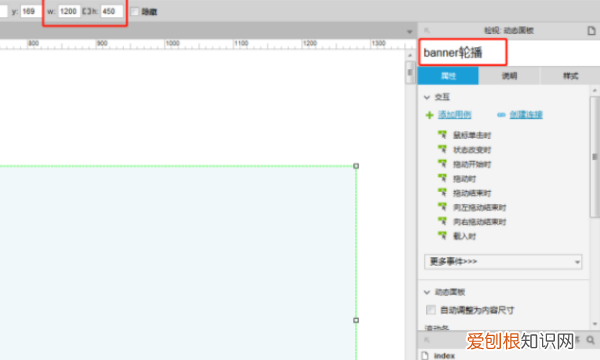
Task: Switch to the 样式 tab
Action: point(570,76)
